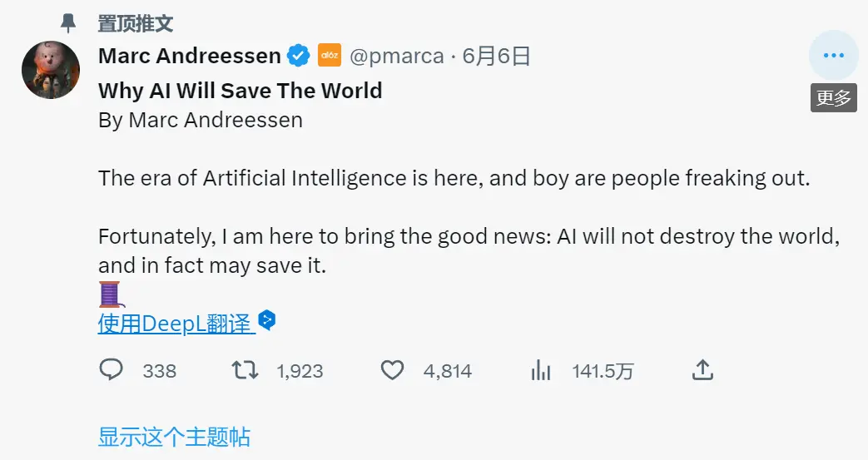Expand thread via '显示这个主题帖' link

174,437
